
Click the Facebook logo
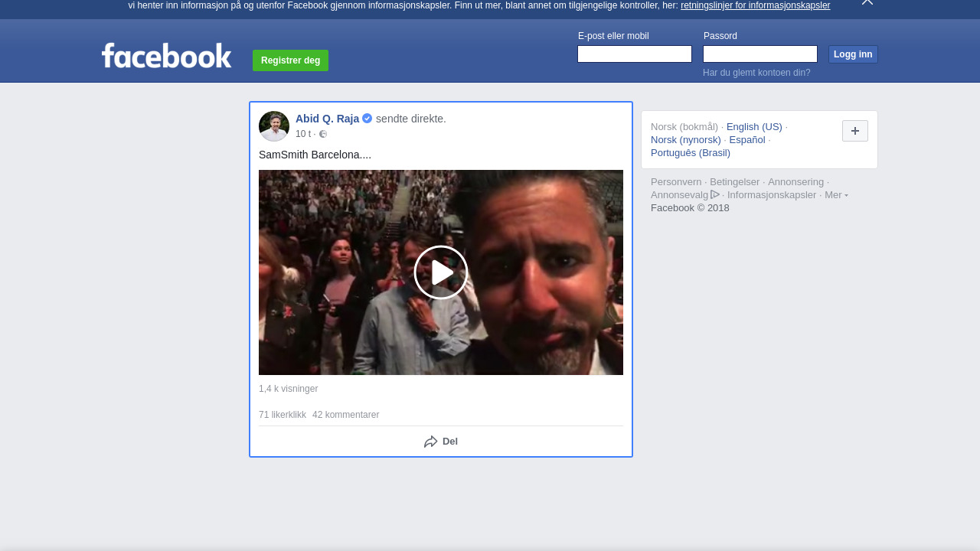(x=166, y=56)
